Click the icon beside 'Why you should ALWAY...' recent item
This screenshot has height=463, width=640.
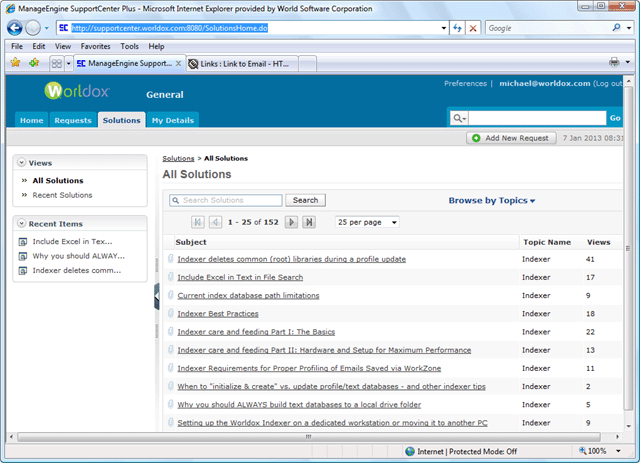(x=23, y=256)
